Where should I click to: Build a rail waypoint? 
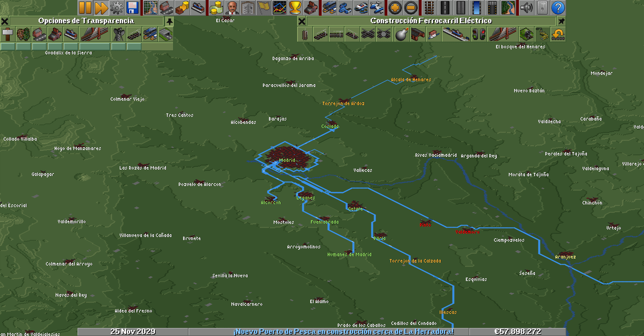434,34
